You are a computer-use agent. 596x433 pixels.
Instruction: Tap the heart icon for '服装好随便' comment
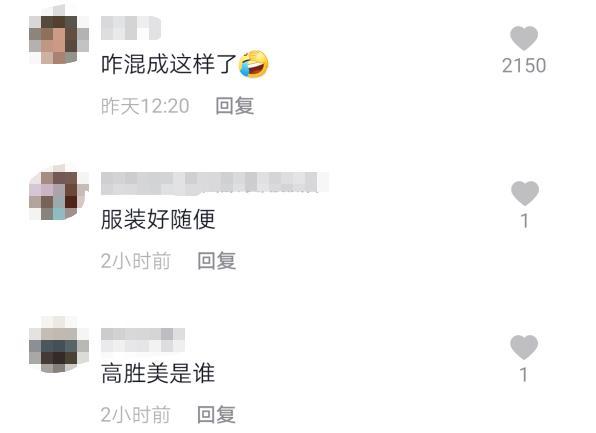[525, 193]
